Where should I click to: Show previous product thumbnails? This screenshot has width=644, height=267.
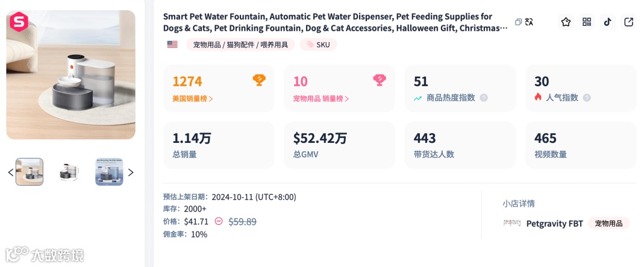tap(10, 172)
